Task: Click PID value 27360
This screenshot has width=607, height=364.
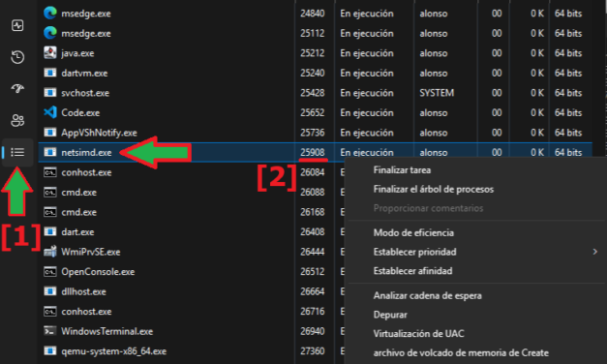Action: pyautogui.click(x=313, y=351)
